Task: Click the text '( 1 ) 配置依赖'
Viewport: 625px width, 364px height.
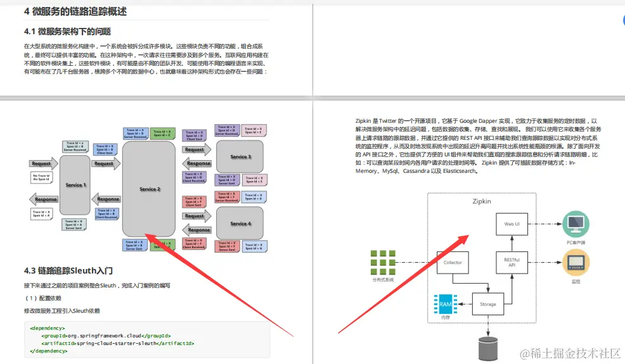Action: [43, 298]
